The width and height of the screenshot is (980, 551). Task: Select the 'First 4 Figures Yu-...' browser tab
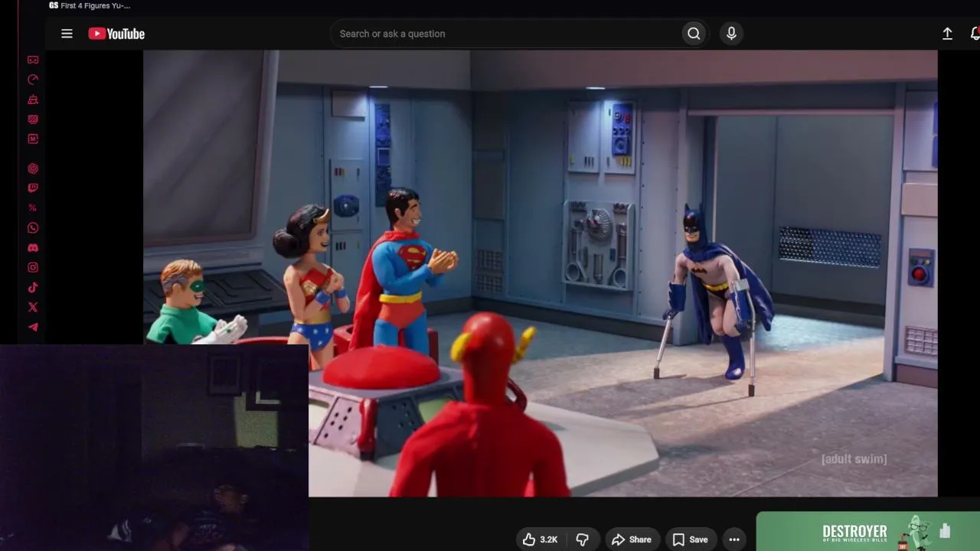point(90,6)
